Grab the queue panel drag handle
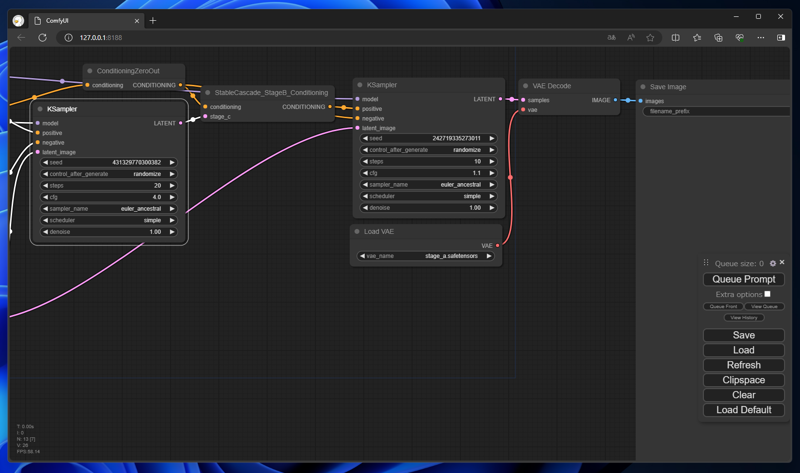Viewport: 800px width, 473px height. [706, 263]
